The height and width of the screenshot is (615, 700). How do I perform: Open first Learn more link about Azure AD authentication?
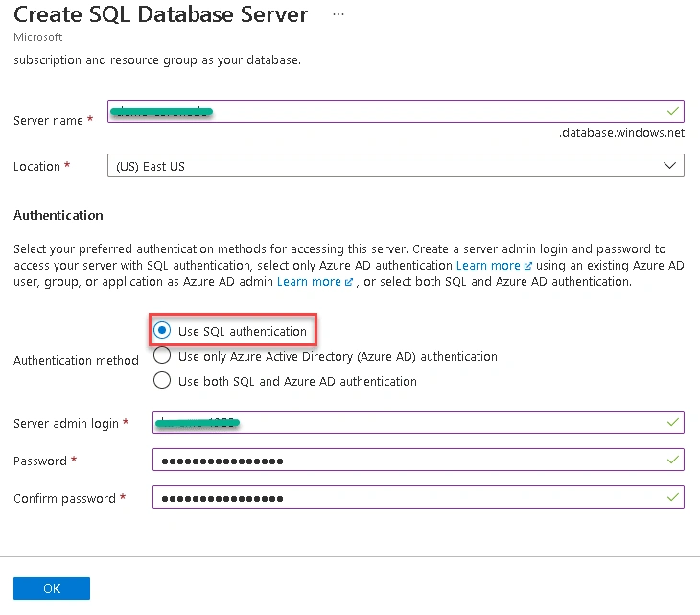(x=488, y=266)
